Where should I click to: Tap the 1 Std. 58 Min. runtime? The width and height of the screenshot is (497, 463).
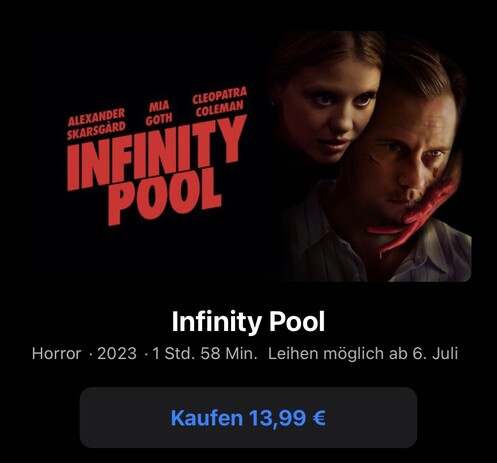[205, 353]
